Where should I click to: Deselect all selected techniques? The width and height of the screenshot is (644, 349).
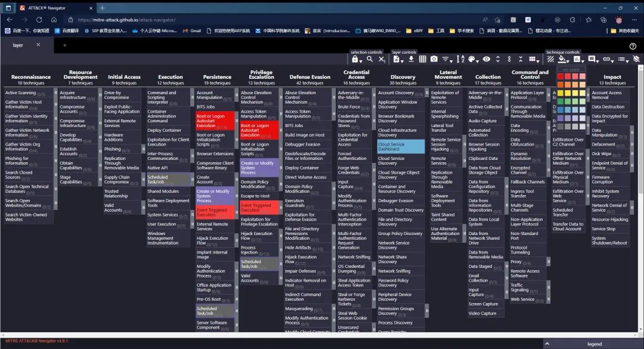click(x=382, y=60)
